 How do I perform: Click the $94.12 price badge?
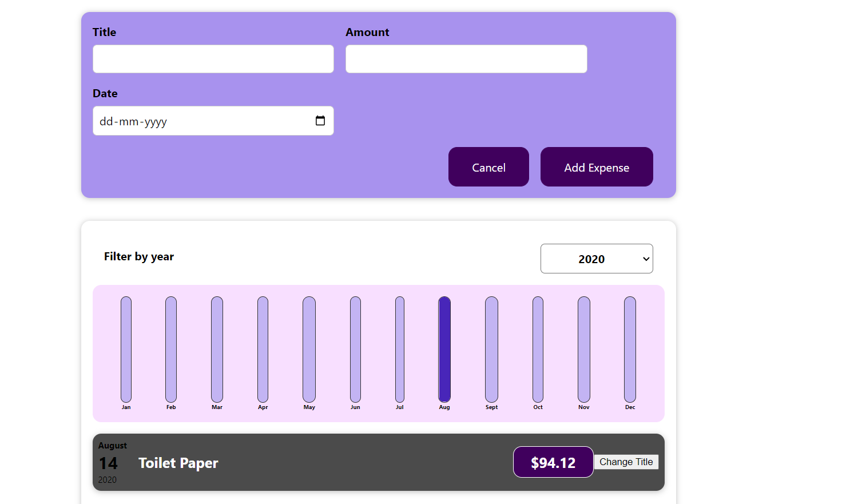coord(553,462)
